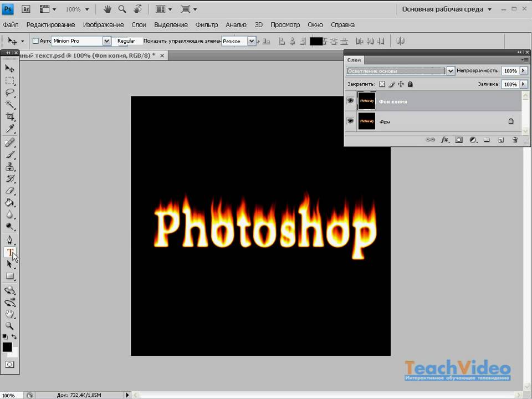Select the 3D Orbit camera tool

(9, 303)
